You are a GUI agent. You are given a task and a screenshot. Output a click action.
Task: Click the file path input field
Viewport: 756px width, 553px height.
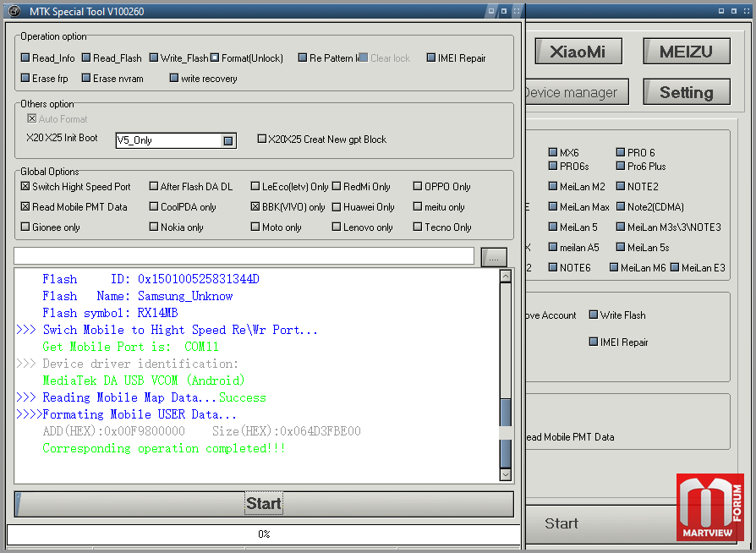pyautogui.click(x=244, y=256)
